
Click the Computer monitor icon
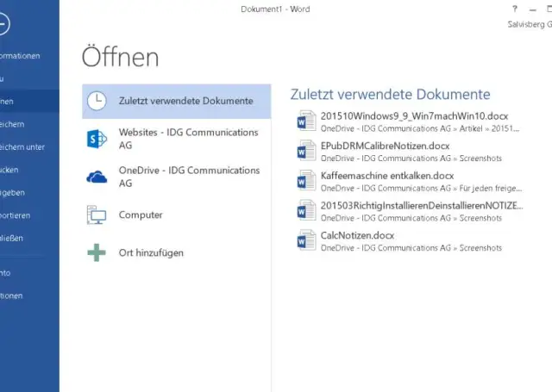point(97,215)
